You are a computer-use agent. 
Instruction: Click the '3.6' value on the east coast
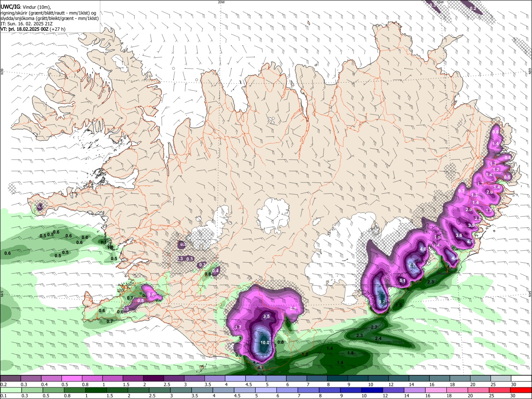[x=459, y=235]
